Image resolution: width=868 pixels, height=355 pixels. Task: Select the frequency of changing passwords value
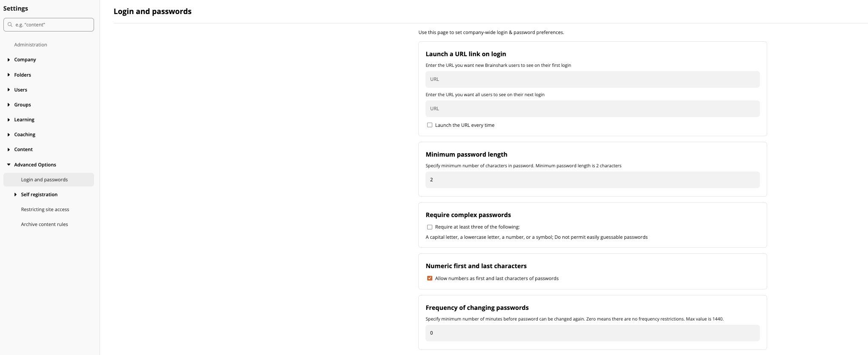click(592, 333)
